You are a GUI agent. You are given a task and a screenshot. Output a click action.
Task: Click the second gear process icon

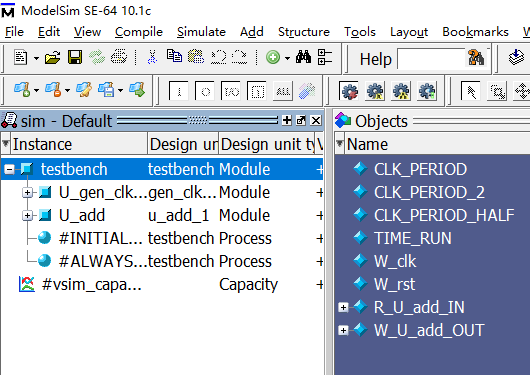[375, 91]
